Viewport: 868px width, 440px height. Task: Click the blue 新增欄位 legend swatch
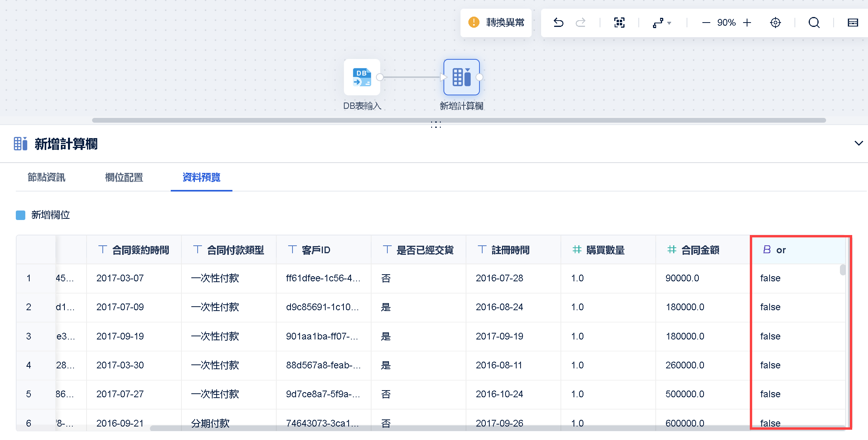pyautogui.click(x=21, y=215)
